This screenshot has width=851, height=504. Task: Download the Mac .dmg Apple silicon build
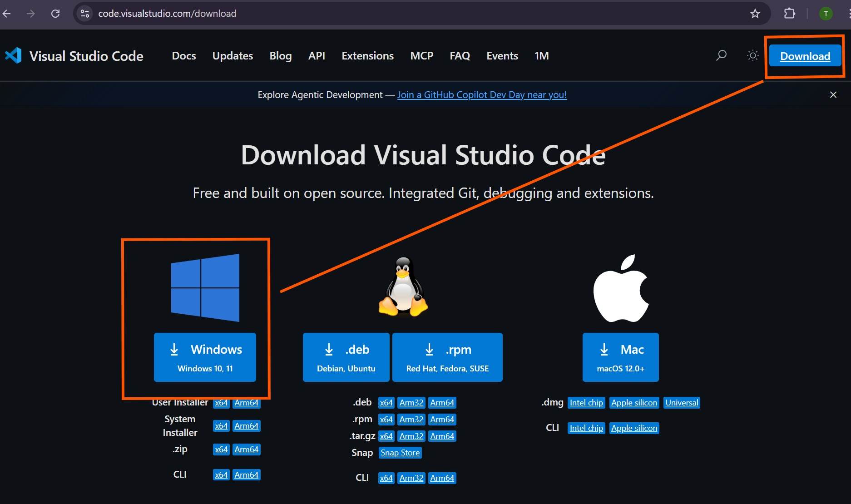[634, 403]
